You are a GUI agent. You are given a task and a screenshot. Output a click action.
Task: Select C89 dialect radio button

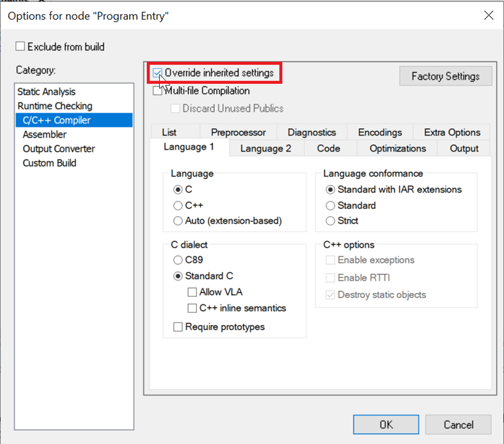coord(178,260)
